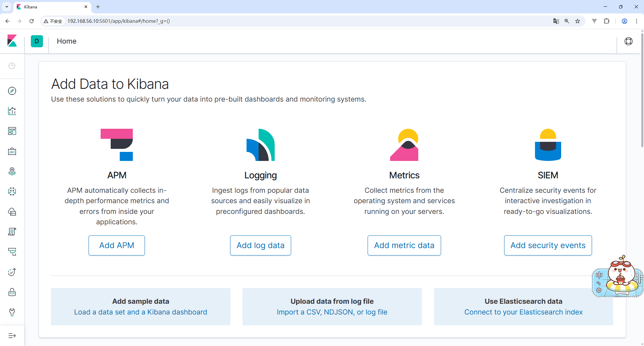
Task: Click the not secure site warning badge
Action: pyautogui.click(x=53, y=21)
